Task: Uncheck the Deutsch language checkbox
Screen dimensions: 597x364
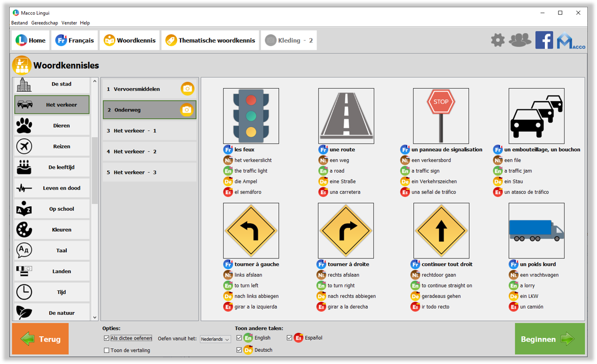Action: 239,350
